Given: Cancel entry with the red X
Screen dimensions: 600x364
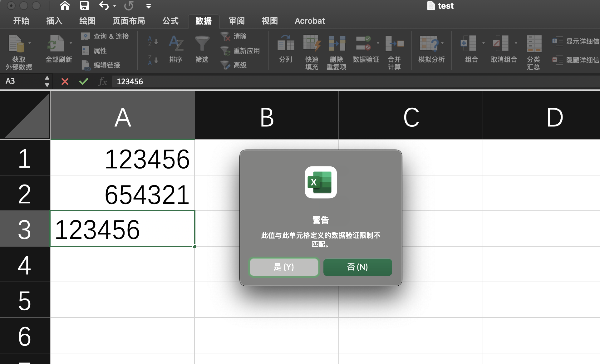Looking at the screenshot, I should [65, 81].
